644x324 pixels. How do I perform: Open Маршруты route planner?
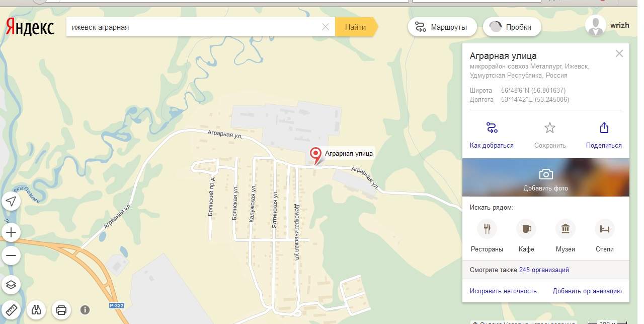click(x=442, y=27)
